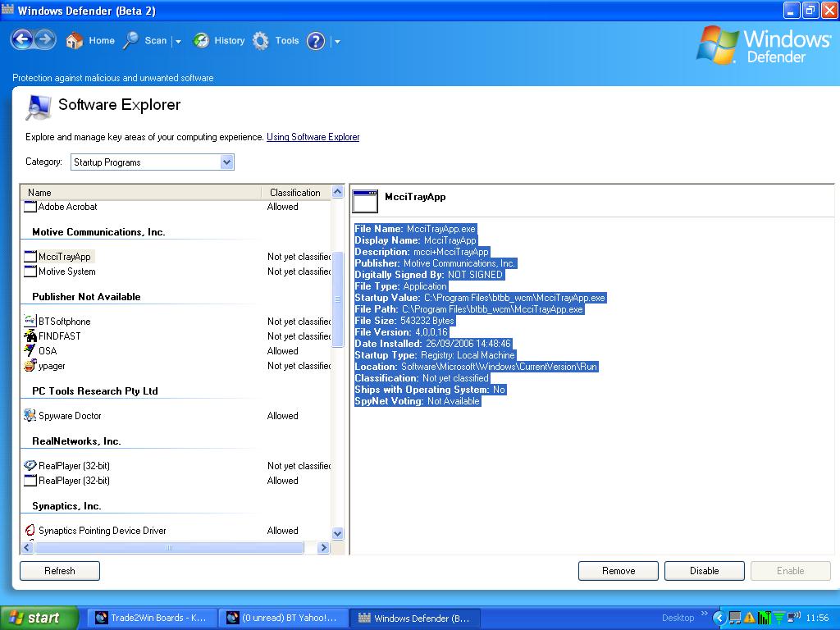Click the Ships with Operating System: No line

430,390
